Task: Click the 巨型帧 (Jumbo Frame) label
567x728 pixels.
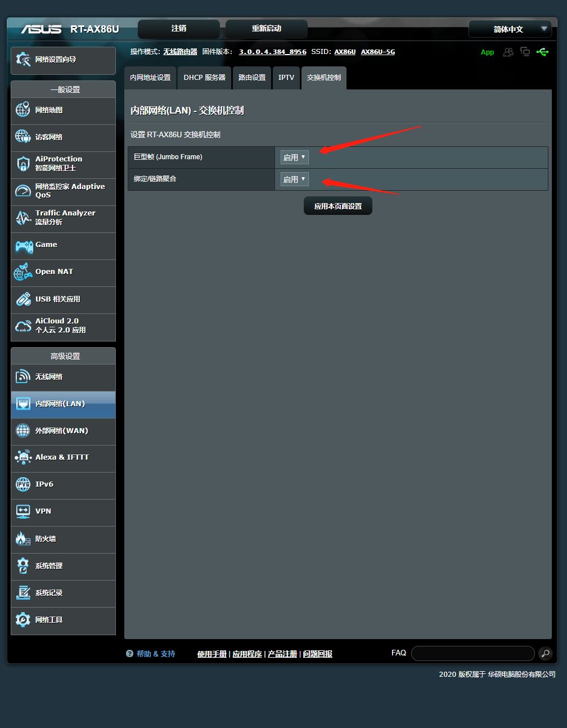Action: click(x=168, y=157)
